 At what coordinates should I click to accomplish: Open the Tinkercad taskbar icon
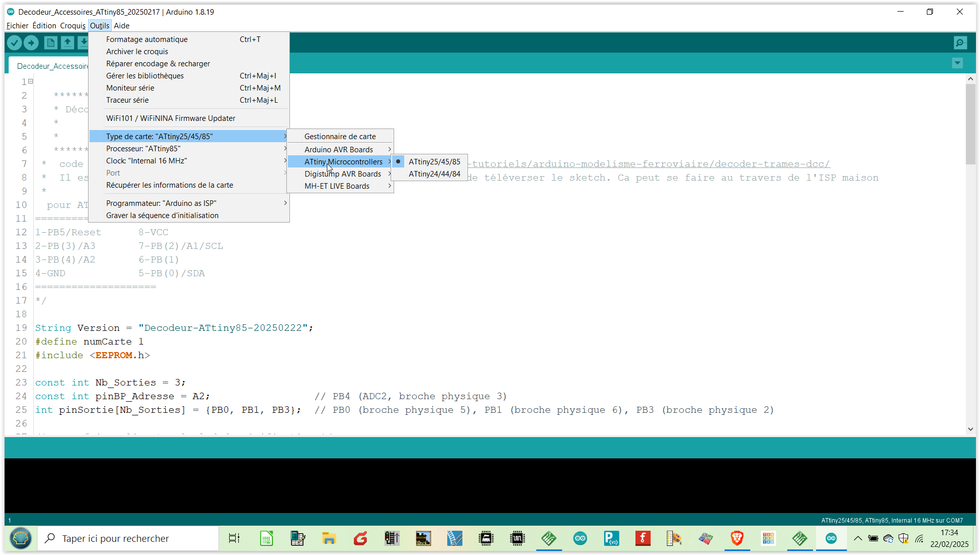pyautogui.click(x=769, y=538)
